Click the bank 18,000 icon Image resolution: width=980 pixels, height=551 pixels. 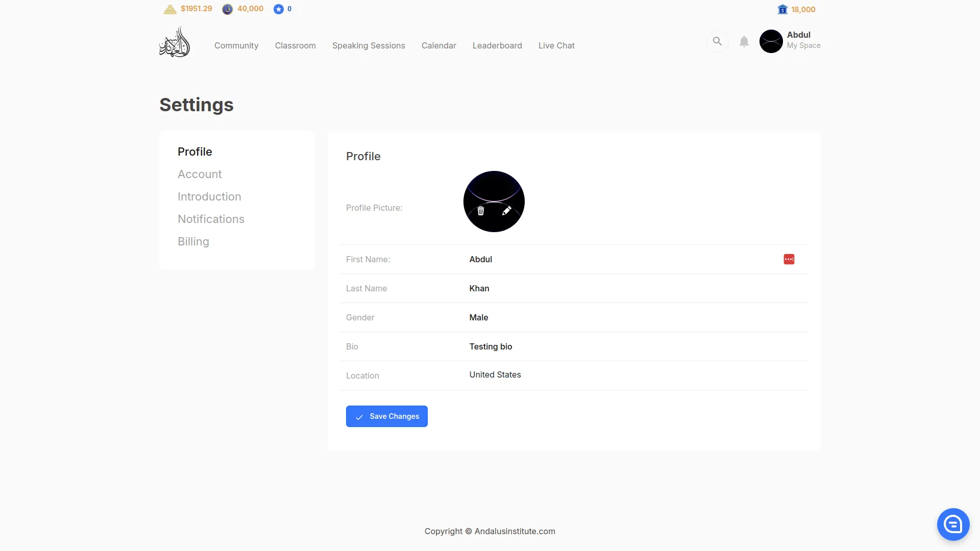782,10
